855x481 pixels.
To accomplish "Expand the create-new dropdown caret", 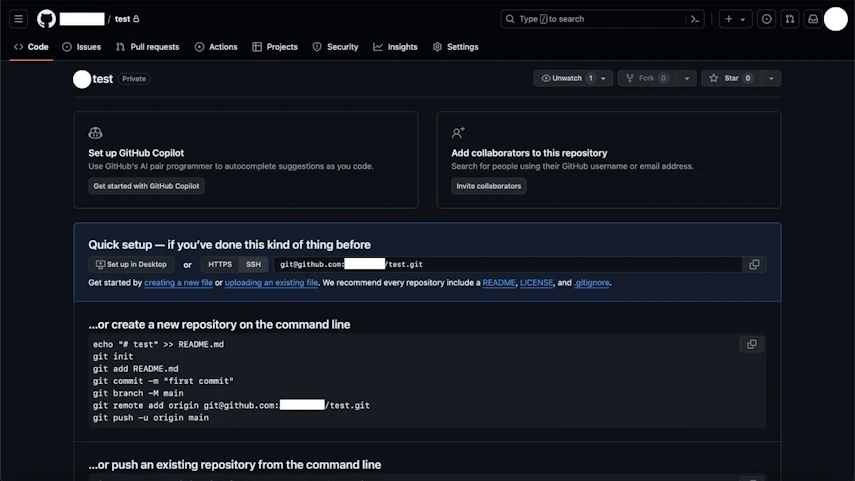I will pos(743,19).
